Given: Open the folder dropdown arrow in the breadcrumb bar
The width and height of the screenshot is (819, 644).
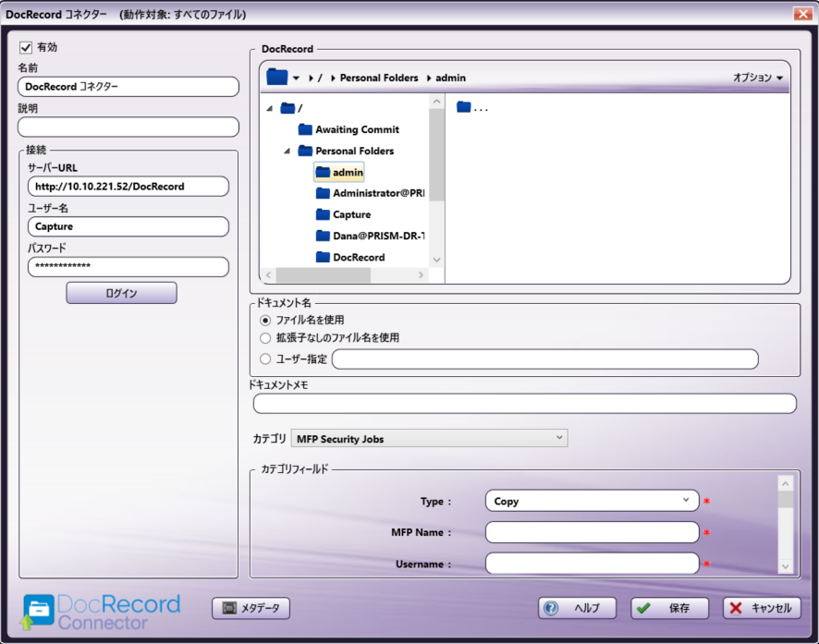Looking at the screenshot, I should pyautogui.click(x=296, y=79).
